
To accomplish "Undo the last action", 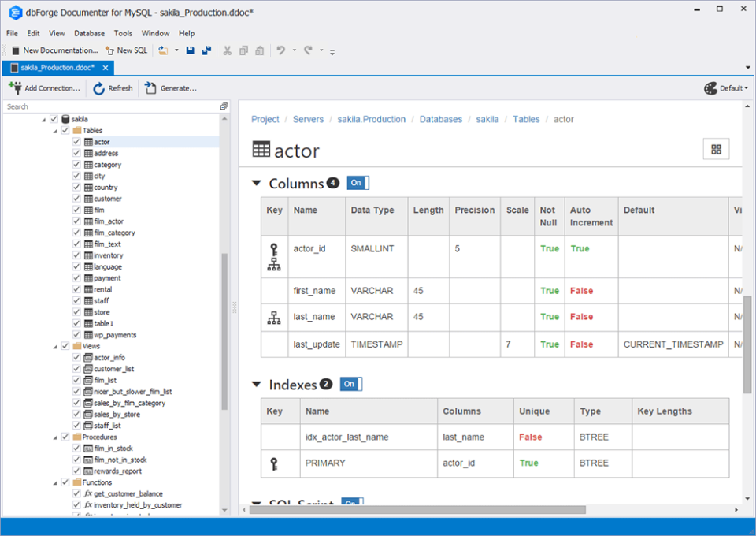I will coord(281,50).
